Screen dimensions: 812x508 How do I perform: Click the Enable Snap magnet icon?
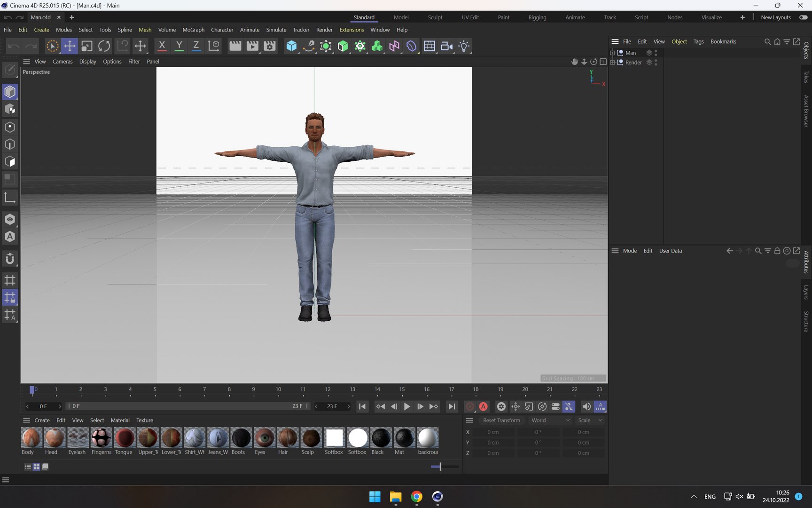pyautogui.click(x=10, y=259)
